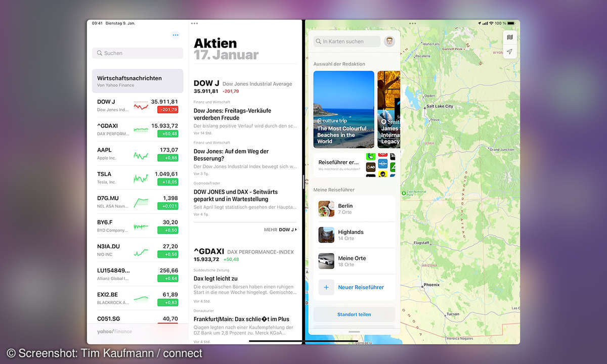Select the LU154849 Allianz Global row
Screen dimensions: 607x364
pyautogui.click(x=138, y=274)
